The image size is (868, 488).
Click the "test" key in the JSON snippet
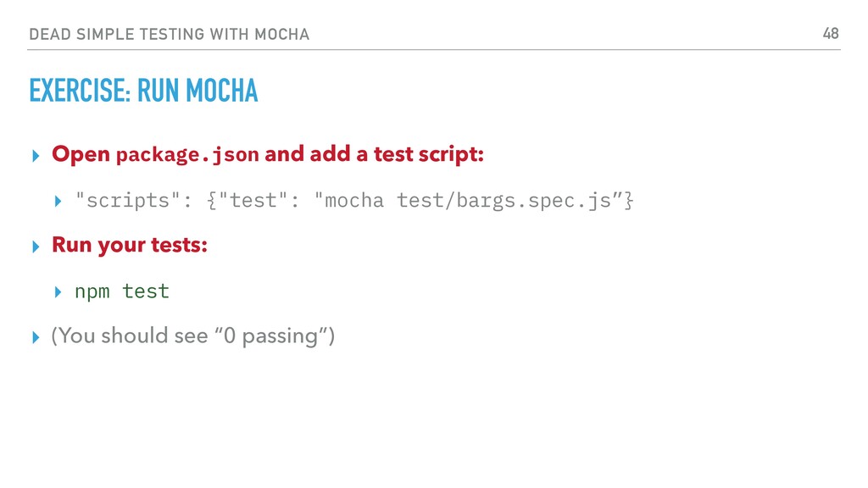[253, 200]
